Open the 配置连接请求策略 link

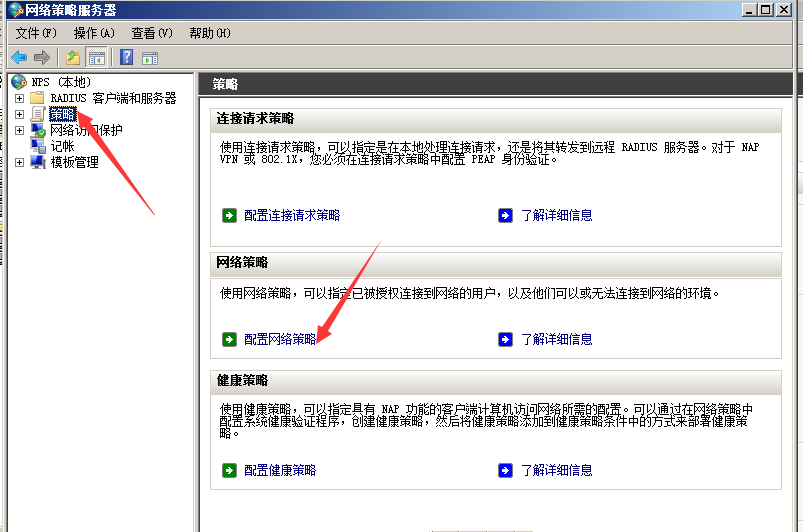[292, 216]
